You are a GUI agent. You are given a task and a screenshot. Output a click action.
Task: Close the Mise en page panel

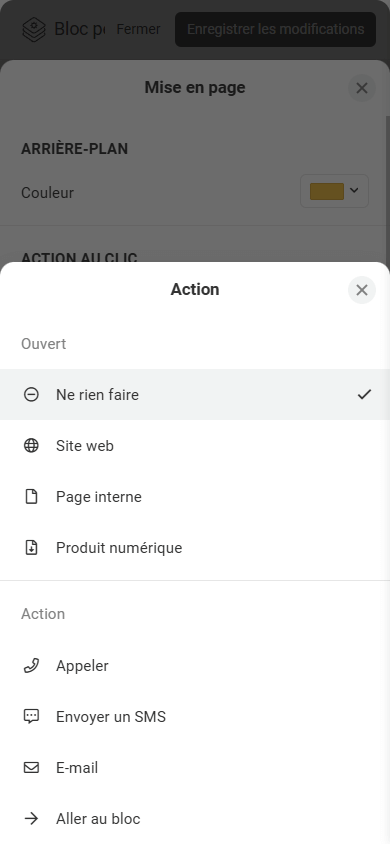click(x=362, y=88)
